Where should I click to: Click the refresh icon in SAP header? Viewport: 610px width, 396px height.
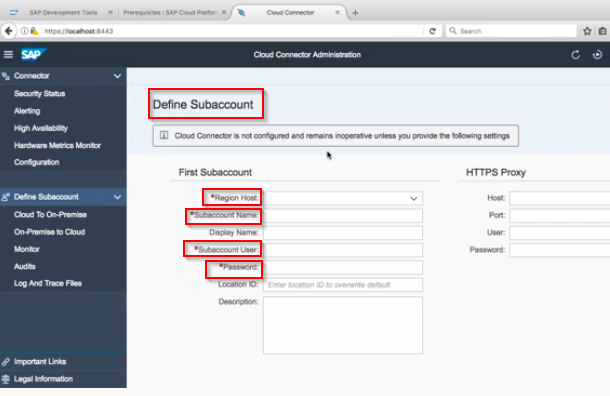(575, 55)
